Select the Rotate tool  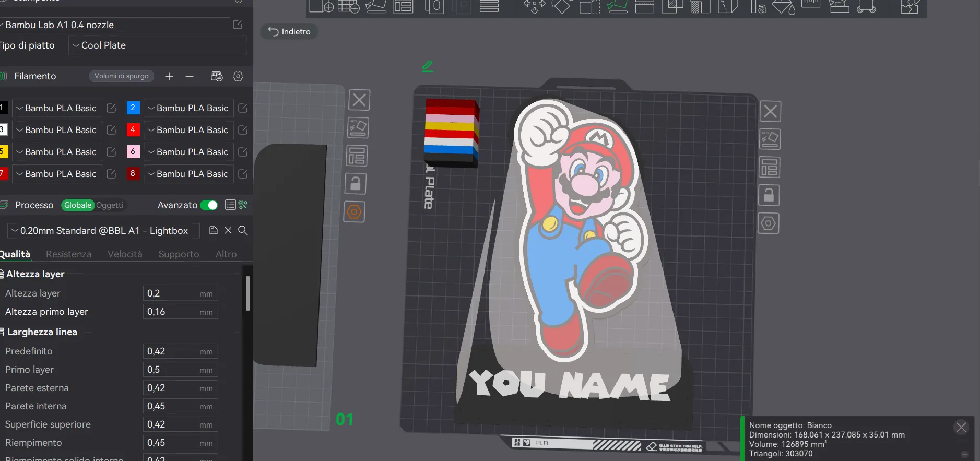562,6
